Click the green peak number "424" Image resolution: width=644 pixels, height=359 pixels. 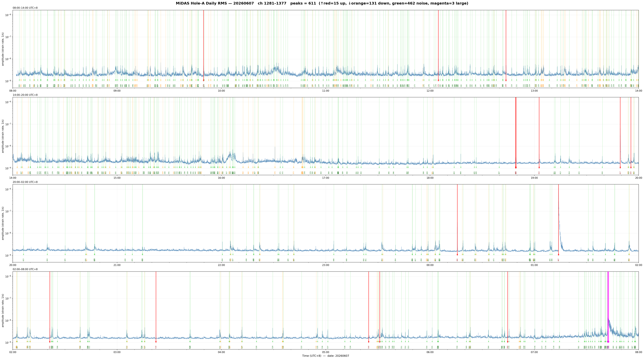click(x=47, y=260)
